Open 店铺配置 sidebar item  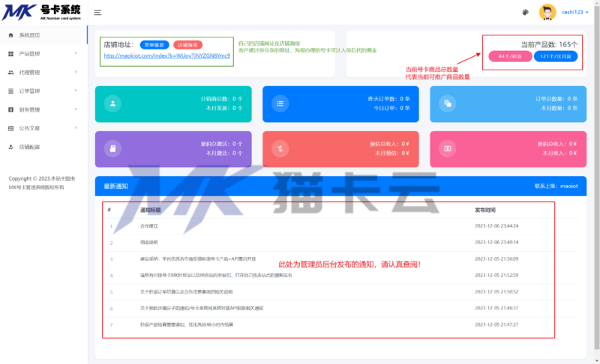click(43, 147)
